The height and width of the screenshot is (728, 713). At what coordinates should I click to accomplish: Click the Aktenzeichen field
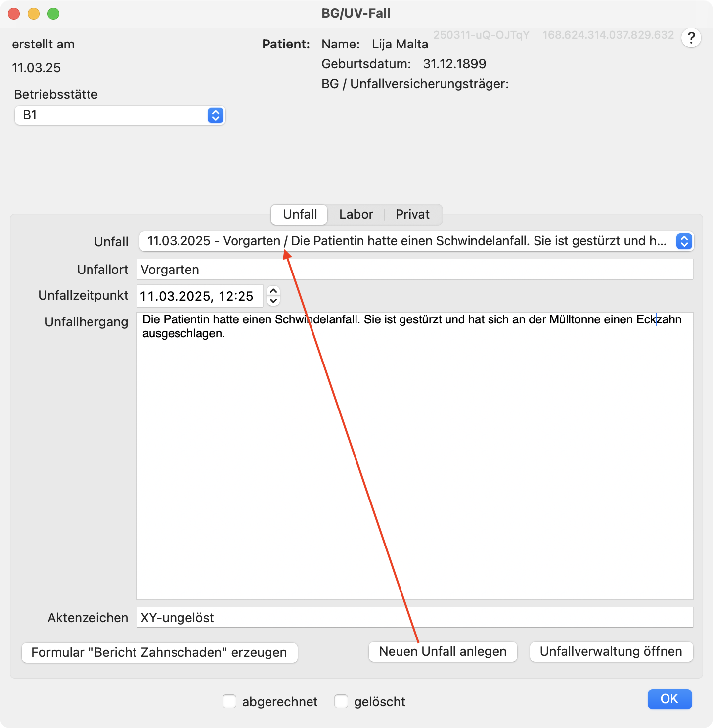[x=415, y=618]
